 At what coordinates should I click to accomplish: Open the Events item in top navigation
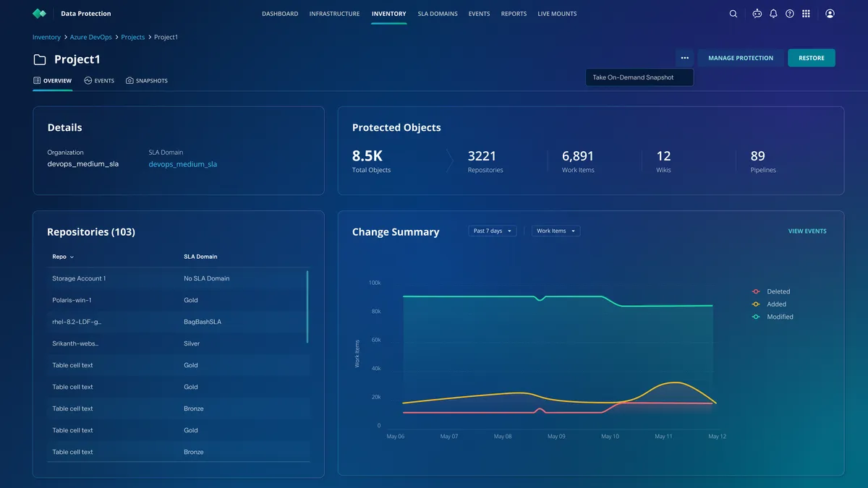479,14
